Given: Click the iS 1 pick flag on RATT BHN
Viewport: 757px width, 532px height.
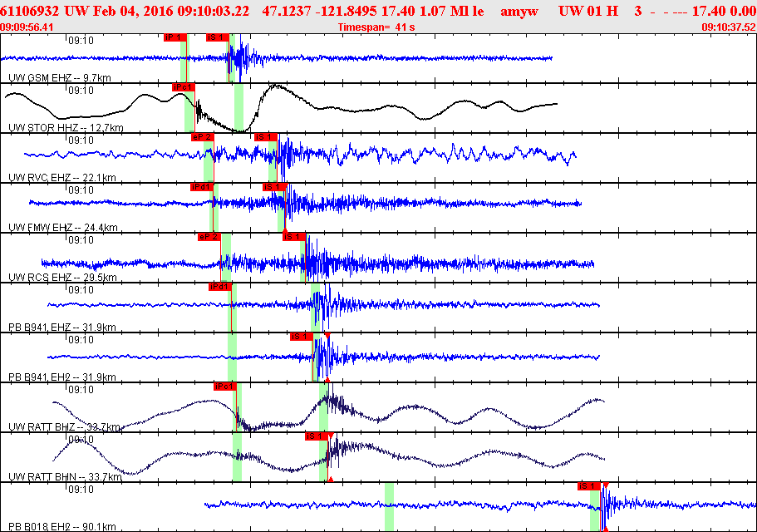Looking at the screenshot, I should 317,436.
